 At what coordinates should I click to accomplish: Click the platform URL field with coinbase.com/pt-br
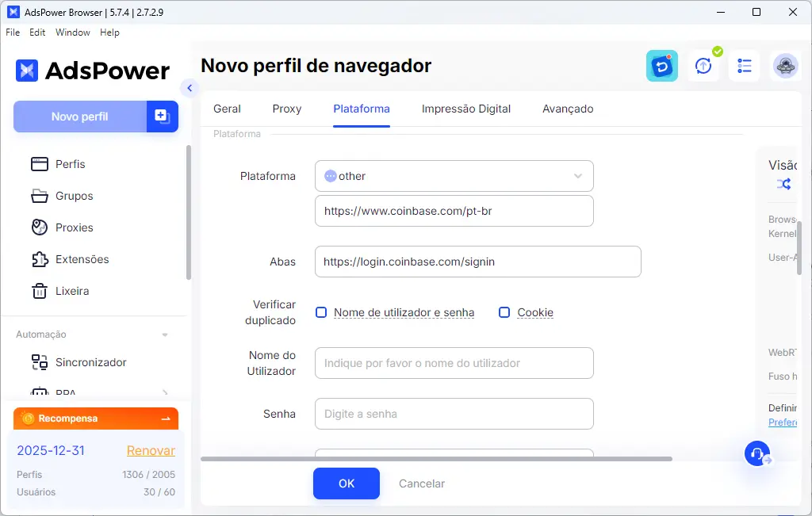tap(454, 211)
